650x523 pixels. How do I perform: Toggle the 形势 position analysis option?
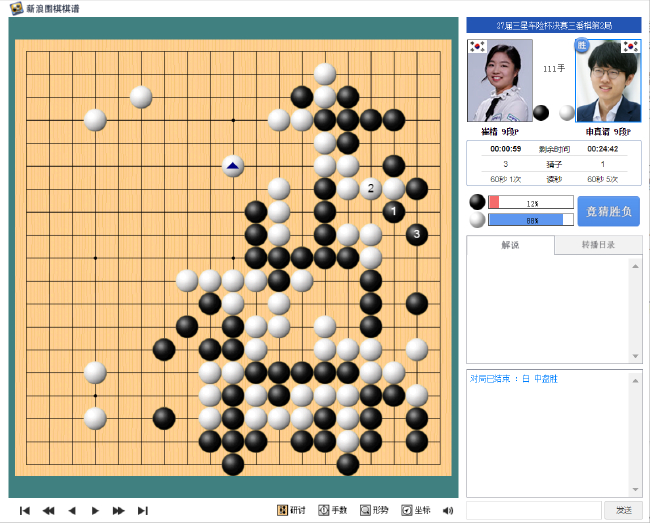click(374, 510)
